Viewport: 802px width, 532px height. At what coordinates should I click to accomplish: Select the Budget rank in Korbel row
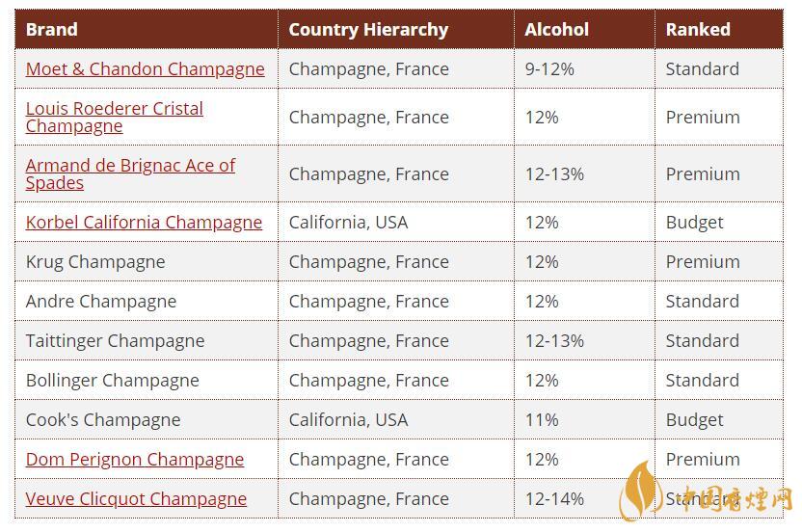(694, 223)
